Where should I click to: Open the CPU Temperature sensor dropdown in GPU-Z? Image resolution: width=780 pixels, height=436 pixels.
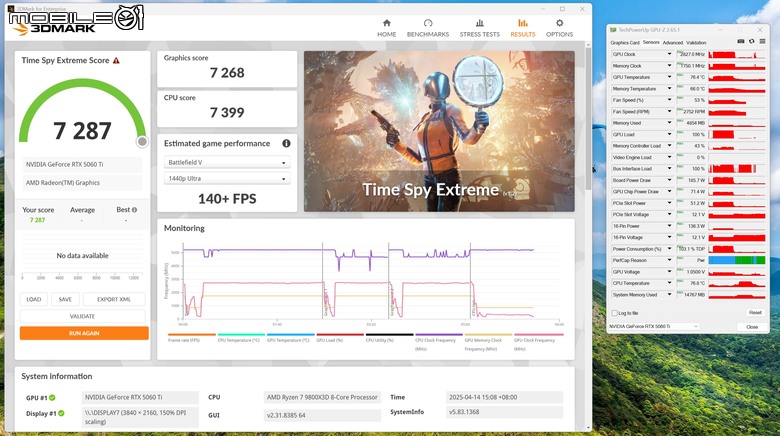(669, 283)
